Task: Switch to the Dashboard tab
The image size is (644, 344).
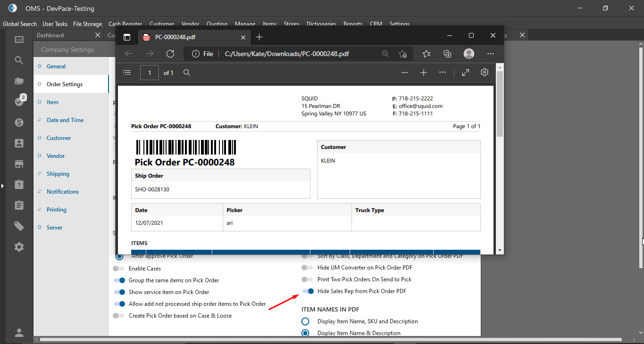Action: (x=50, y=35)
